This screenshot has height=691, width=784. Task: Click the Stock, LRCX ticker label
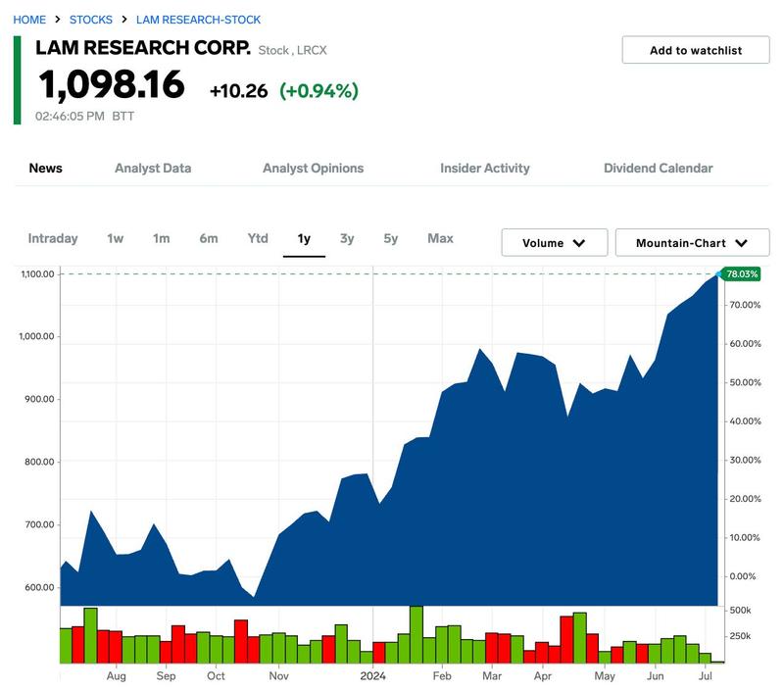pyautogui.click(x=292, y=50)
